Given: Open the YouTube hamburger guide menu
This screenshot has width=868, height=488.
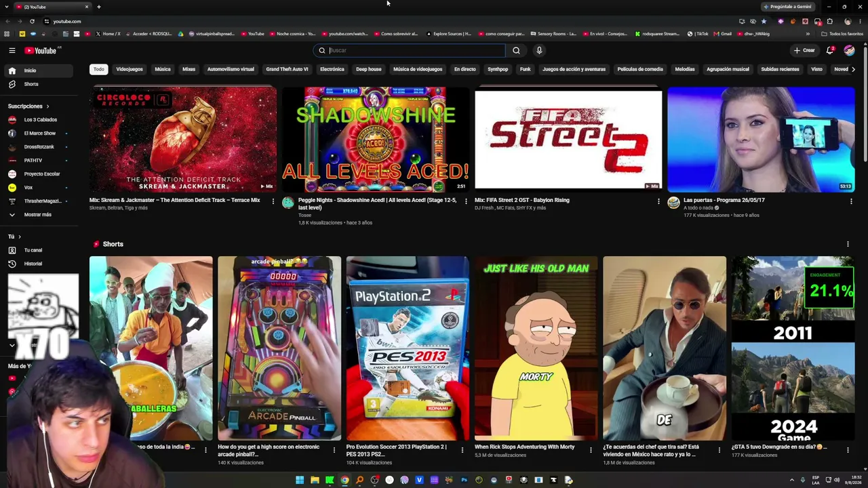Looking at the screenshot, I should (12, 50).
